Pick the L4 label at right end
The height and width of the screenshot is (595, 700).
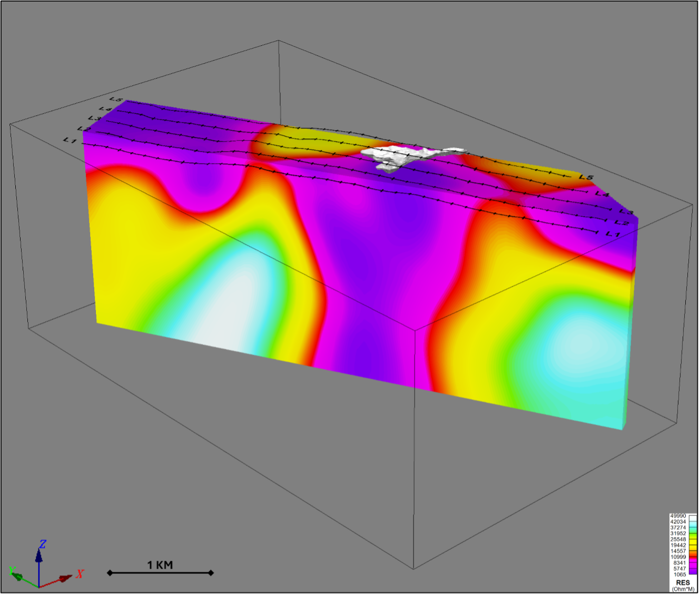click(x=602, y=194)
